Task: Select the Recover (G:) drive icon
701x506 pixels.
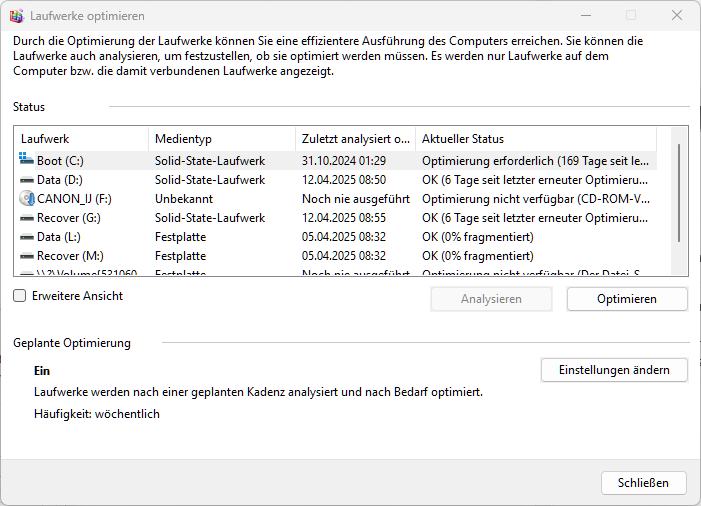Action: coord(26,217)
